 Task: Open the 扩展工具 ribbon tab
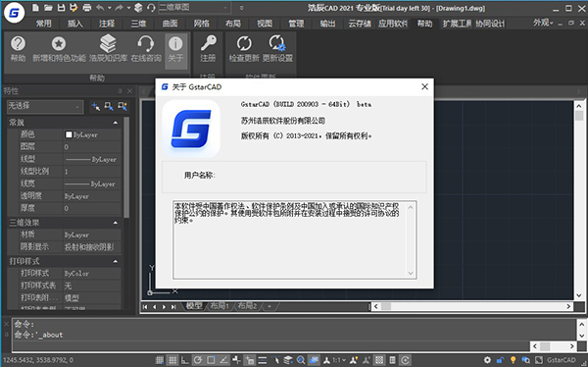(457, 24)
